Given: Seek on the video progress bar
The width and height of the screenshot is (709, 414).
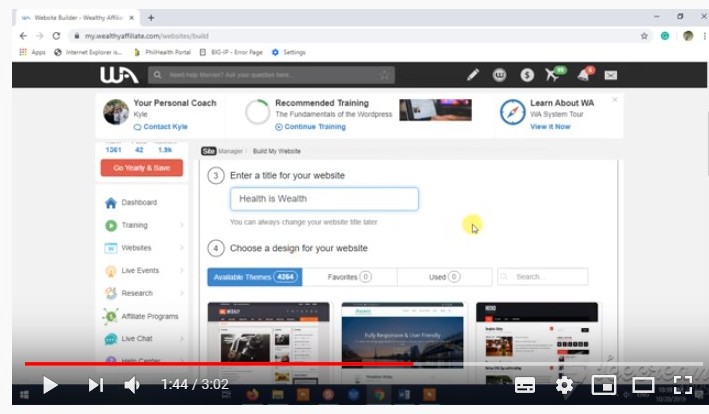Looking at the screenshot, I should pyautogui.click(x=364, y=363).
